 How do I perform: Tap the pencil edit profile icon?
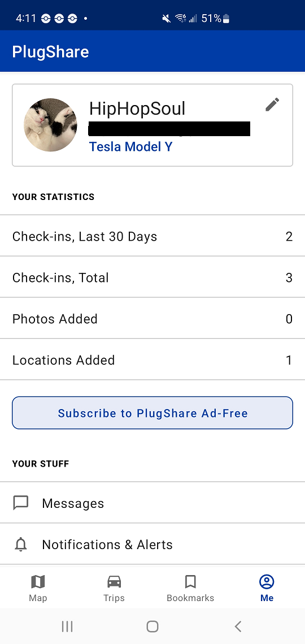[x=272, y=105]
